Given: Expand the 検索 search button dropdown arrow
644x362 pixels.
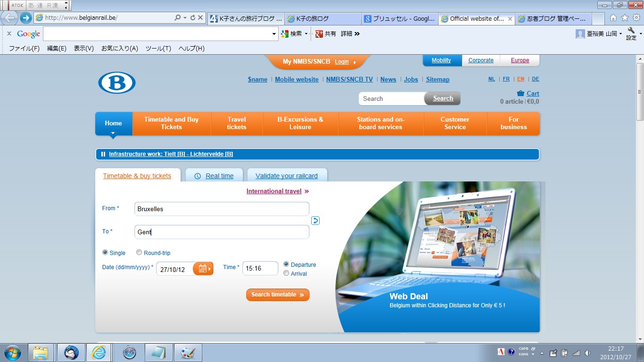Looking at the screenshot, I should coord(306,34).
